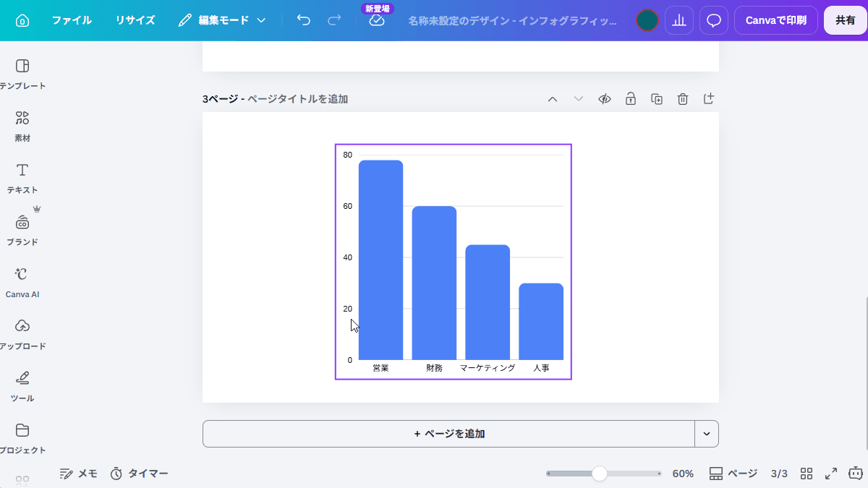Go to Canva home icon
This screenshot has width=868, height=488.
coord(22,20)
